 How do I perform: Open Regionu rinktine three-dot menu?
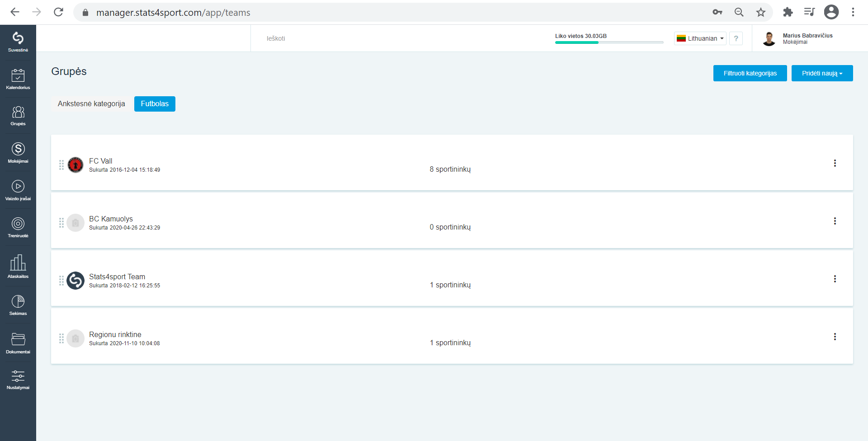(835, 337)
